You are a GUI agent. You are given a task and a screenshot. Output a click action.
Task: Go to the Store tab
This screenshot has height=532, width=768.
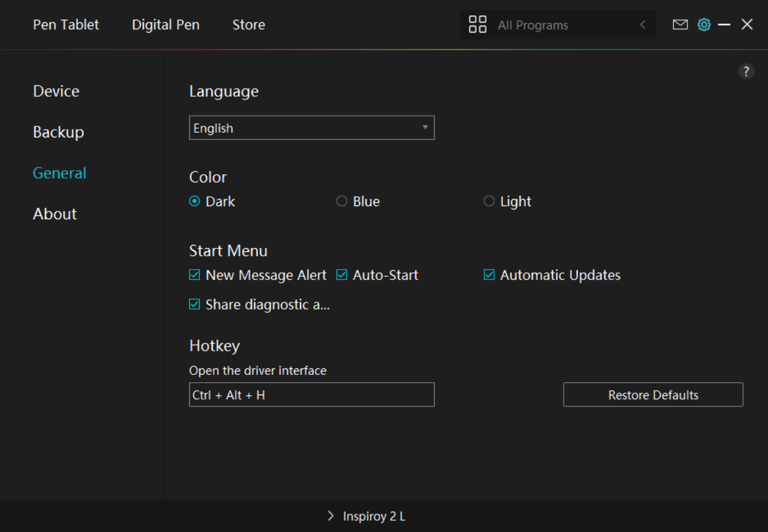tap(249, 25)
